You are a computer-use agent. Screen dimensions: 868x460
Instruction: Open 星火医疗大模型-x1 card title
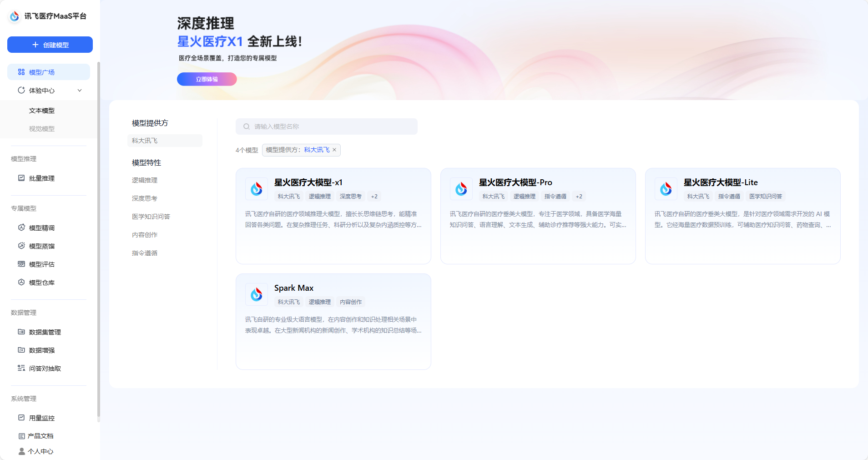(x=308, y=182)
